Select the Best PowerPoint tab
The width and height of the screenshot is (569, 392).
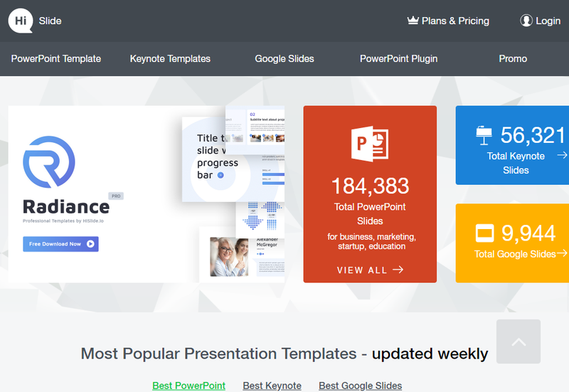(188, 386)
